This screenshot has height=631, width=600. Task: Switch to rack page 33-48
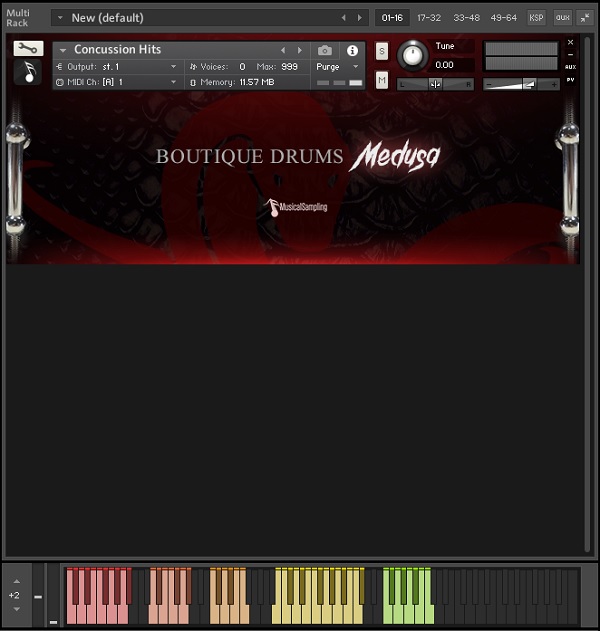(x=465, y=18)
